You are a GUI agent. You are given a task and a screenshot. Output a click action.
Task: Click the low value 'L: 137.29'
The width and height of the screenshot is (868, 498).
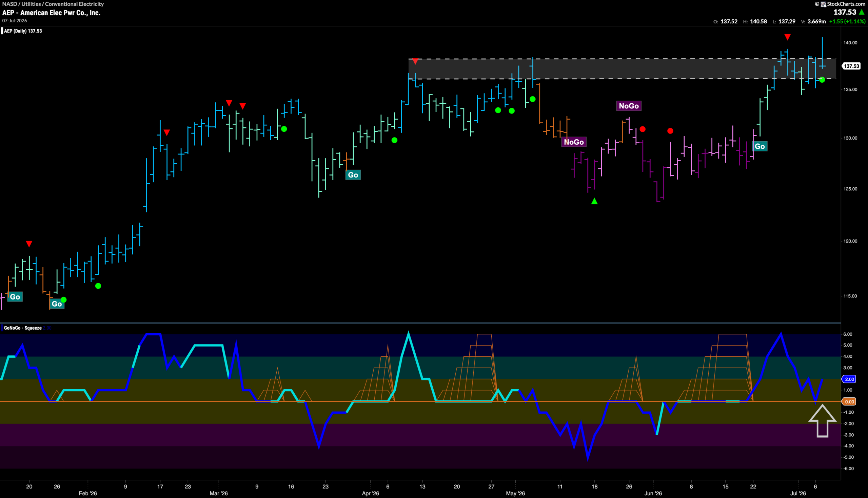click(784, 21)
